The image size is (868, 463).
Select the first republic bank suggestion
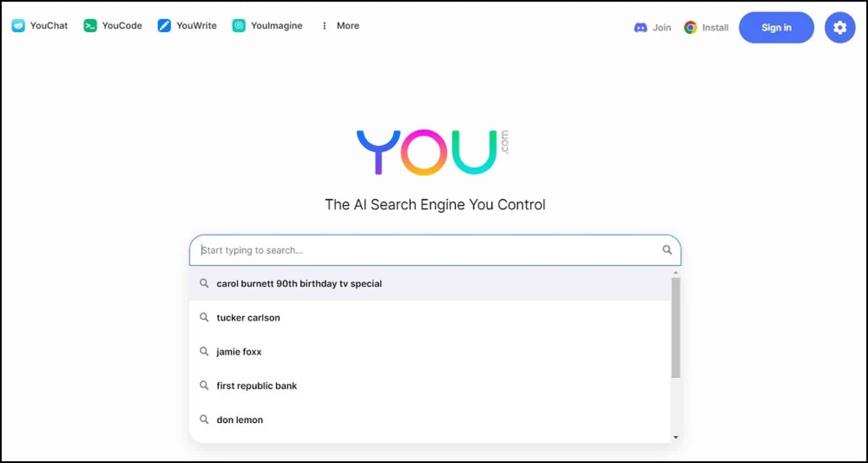[x=430, y=385]
